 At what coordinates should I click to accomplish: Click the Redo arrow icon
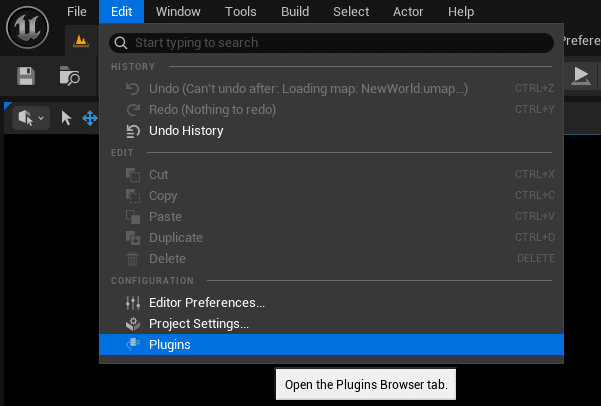pos(133,110)
